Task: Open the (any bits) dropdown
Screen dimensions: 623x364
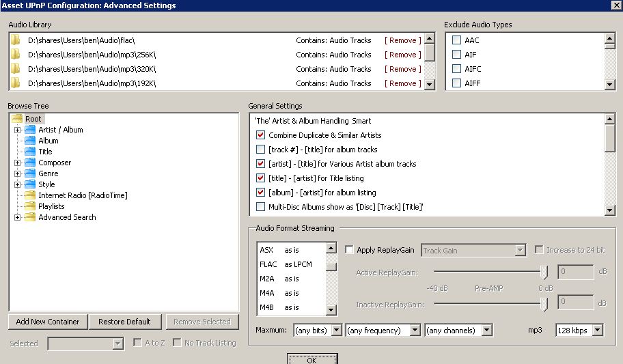Action: pyautogui.click(x=337, y=331)
